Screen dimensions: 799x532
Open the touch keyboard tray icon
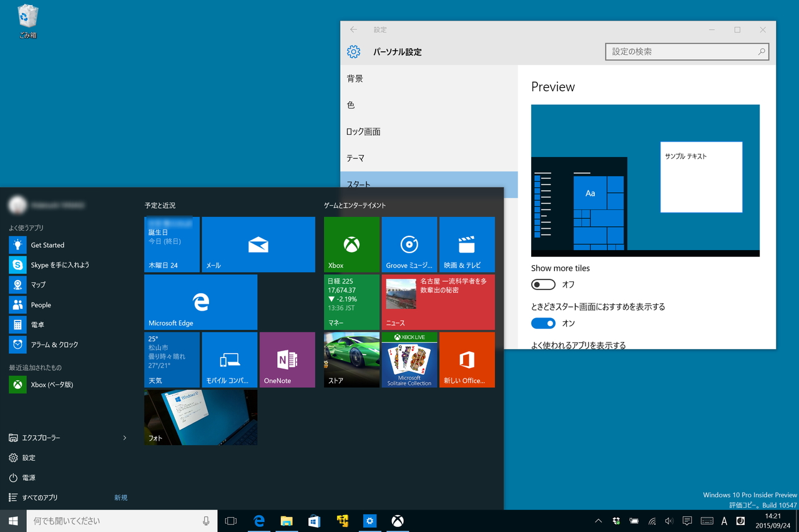point(707,521)
